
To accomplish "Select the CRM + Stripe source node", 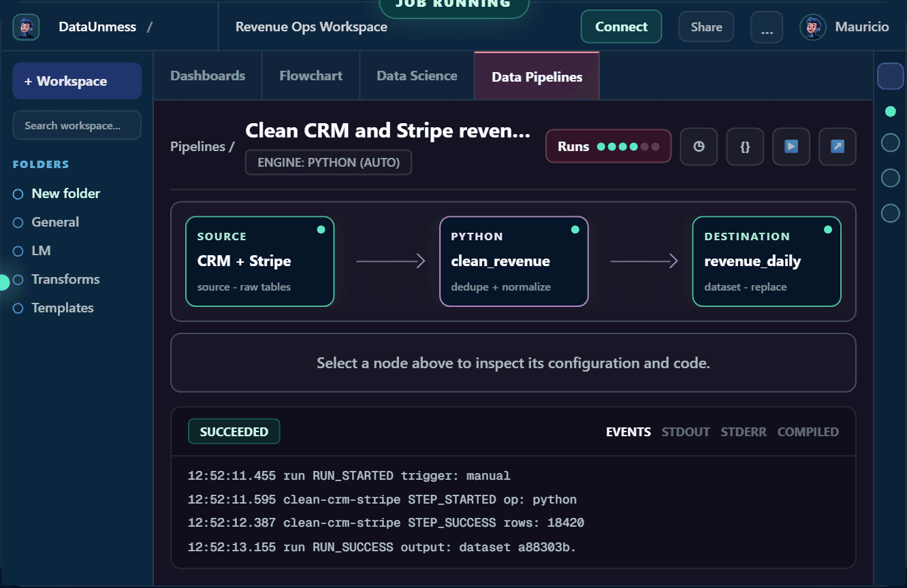I will pyautogui.click(x=260, y=261).
